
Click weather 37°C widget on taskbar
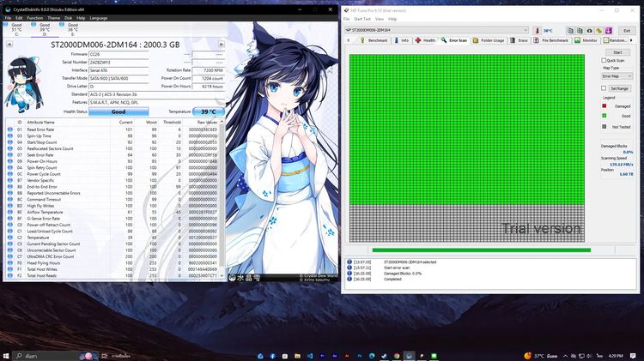pyautogui.click(x=540, y=356)
